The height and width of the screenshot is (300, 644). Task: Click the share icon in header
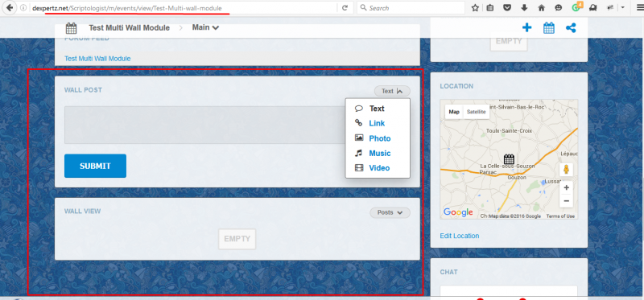point(571,28)
